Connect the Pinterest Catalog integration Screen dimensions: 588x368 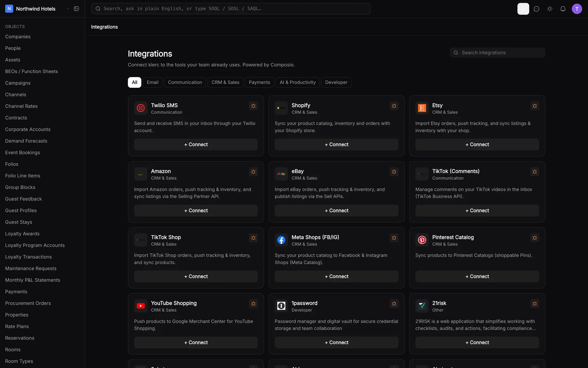(x=477, y=276)
